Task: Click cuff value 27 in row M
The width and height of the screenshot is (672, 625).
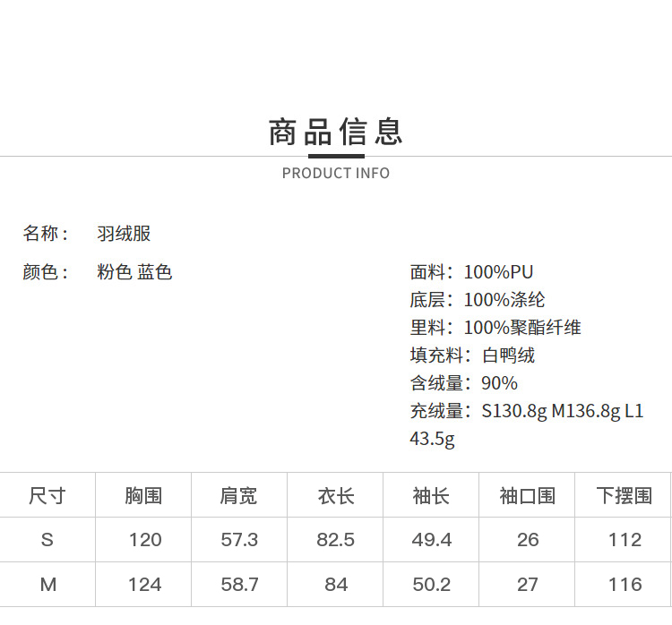Action: tap(527, 585)
